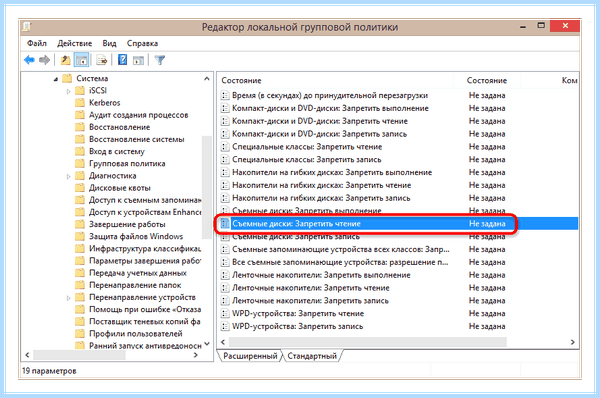Viewport: 600px width, 398px height.
Task: Select Доступ к съемным запоминающим folder
Action: [145, 200]
